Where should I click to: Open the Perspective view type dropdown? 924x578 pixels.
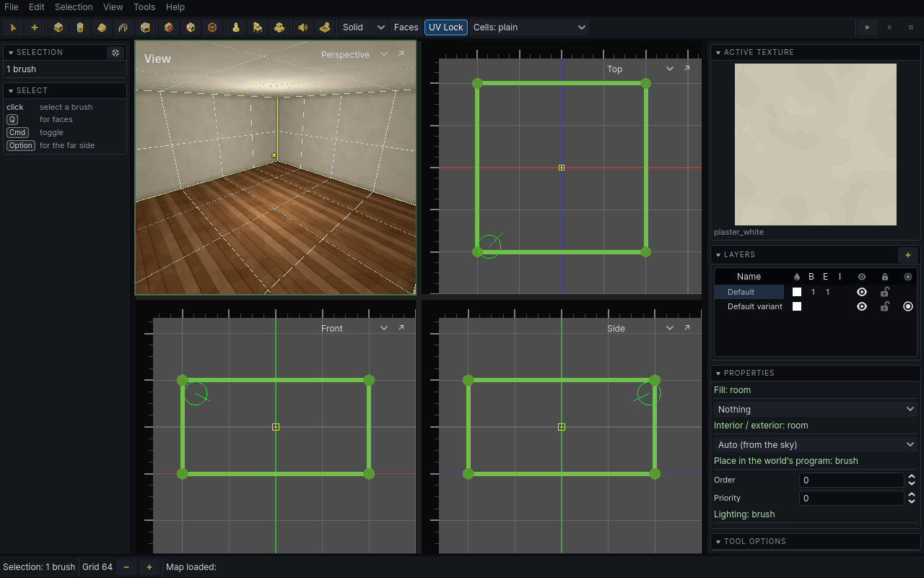pyautogui.click(x=354, y=54)
